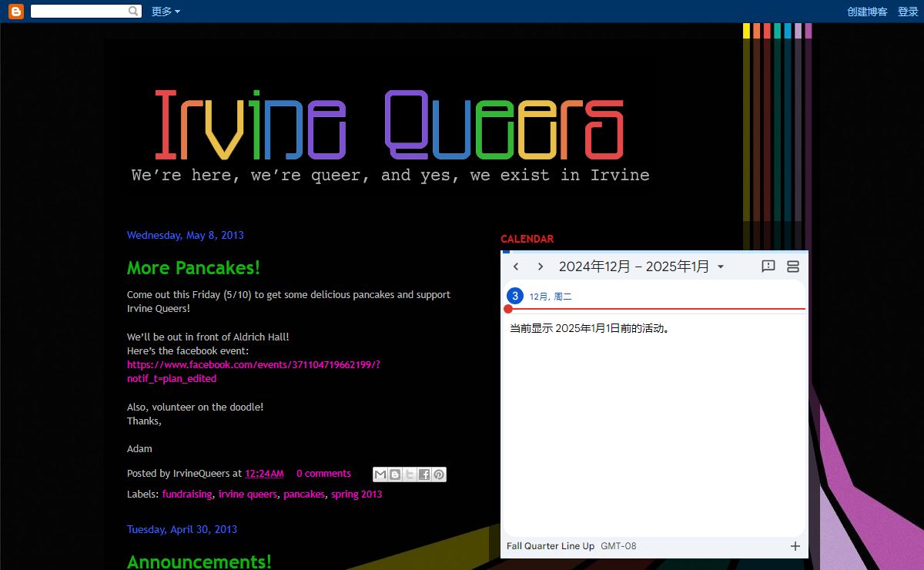Follow the facebook.com events link

[x=253, y=371]
